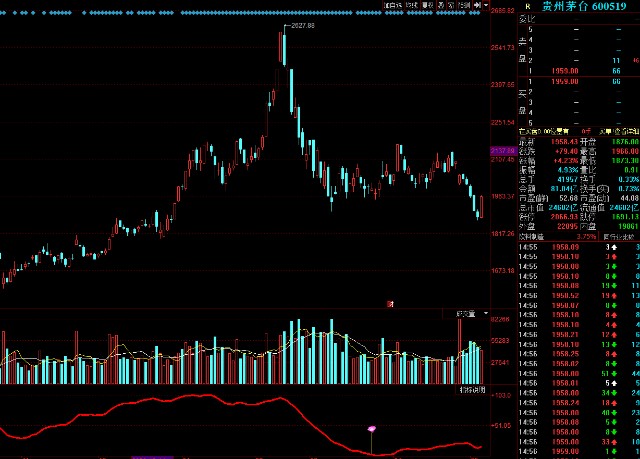
Task: Toggle the leftmost button in the chart toolbar
Action: [393, 5]
